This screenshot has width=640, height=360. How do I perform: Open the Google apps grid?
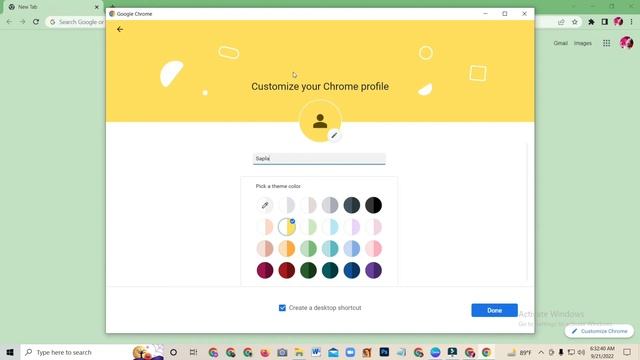click(607, 43)
